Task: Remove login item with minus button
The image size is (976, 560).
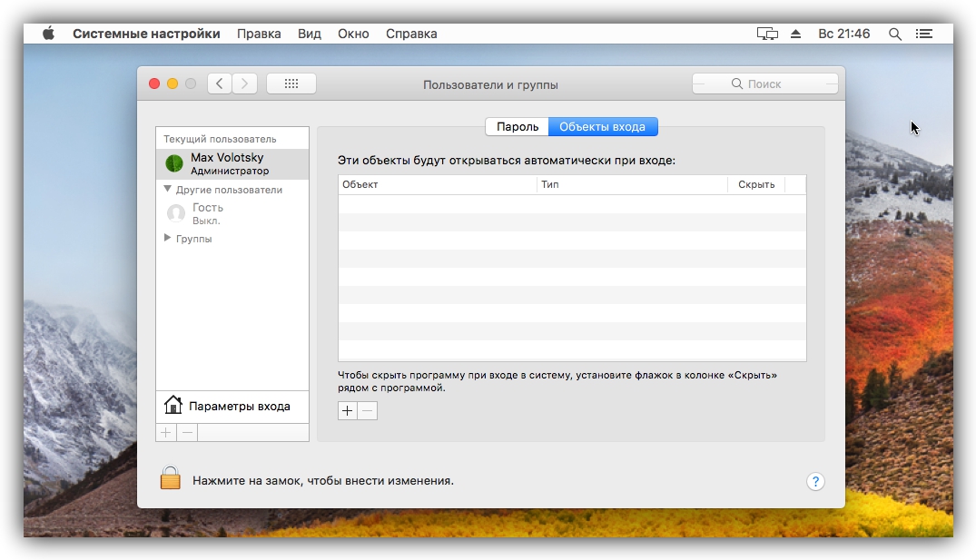Action: tap(368, 410)
